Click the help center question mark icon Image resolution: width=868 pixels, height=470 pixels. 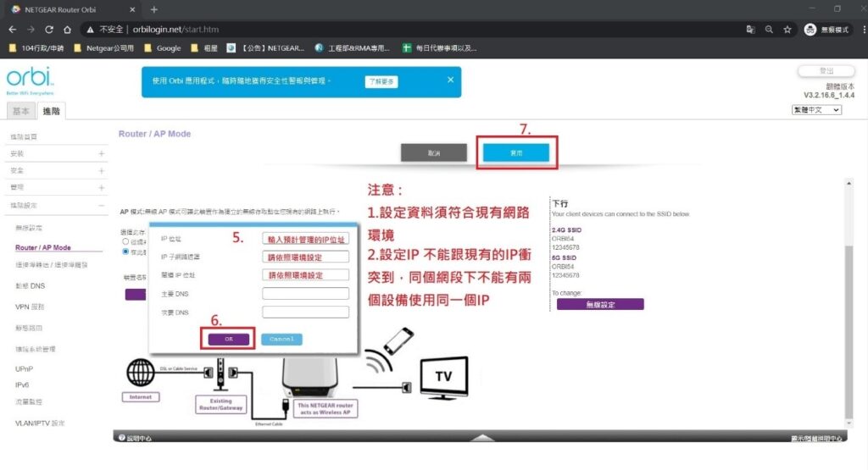coord(122,438)
